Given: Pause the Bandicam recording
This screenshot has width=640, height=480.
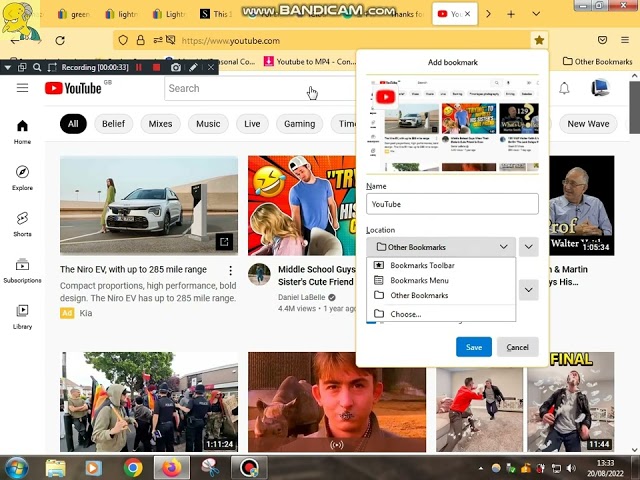Looking at the screenshot, I should point(139,67).
